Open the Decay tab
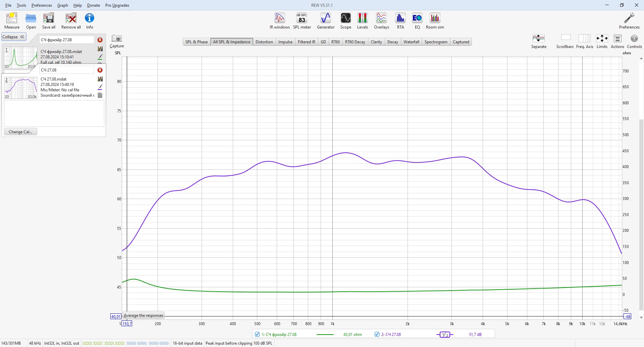The height and width of the screenshot is (347, 644). click(x=393, y=42)
